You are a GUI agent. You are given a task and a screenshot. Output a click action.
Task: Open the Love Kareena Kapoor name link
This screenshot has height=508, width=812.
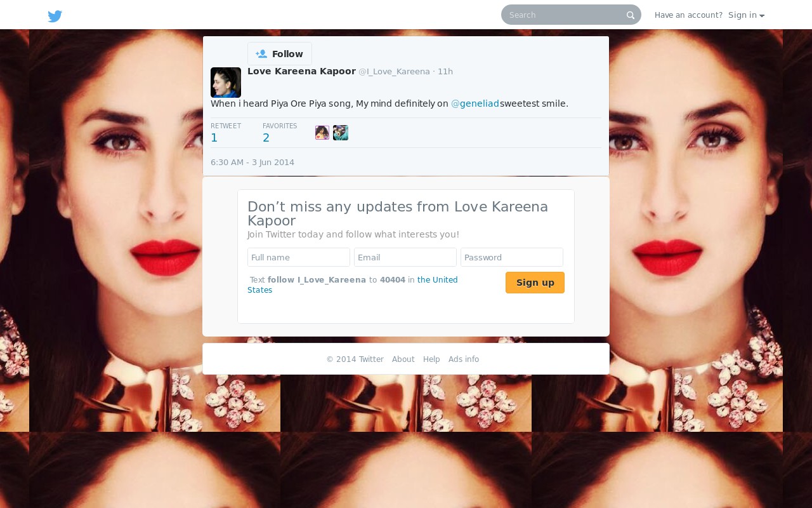(x=301, y=71)
